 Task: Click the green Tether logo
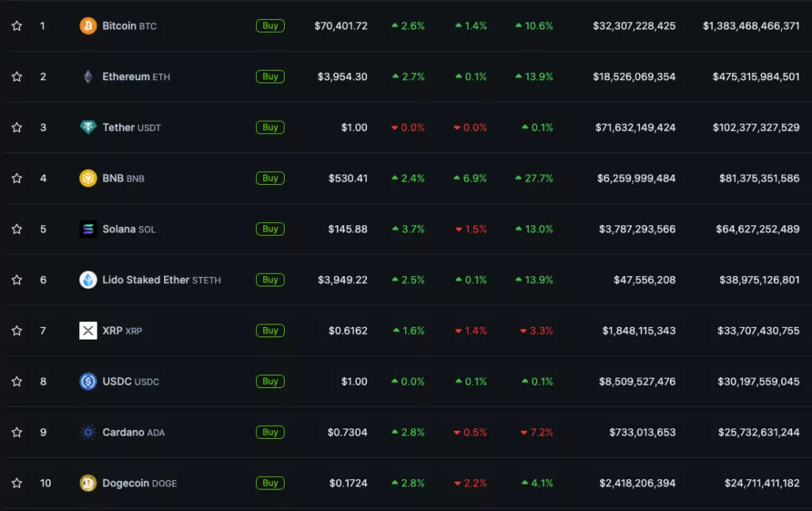88,128
